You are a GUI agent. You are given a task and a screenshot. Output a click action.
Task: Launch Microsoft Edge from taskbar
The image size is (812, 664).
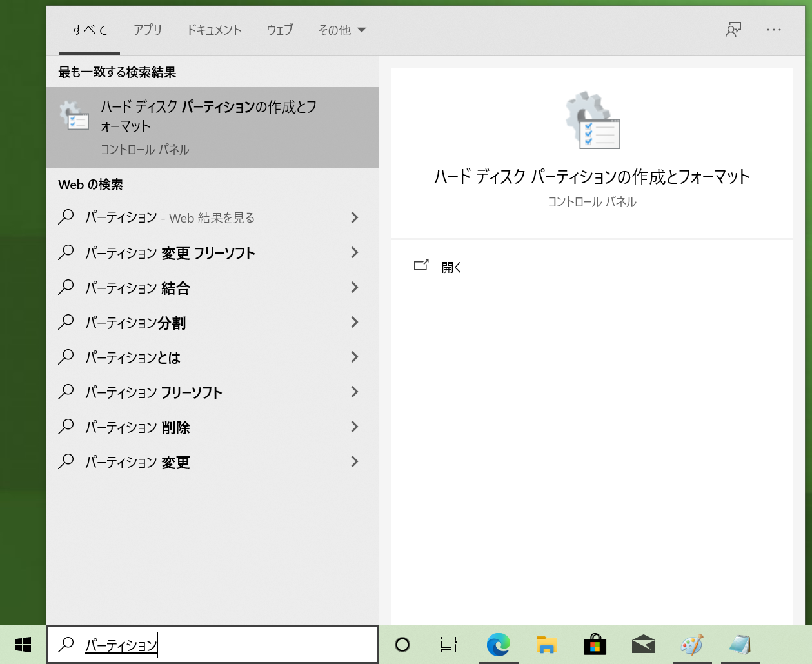pyautogui.click(x=498, y=644)
